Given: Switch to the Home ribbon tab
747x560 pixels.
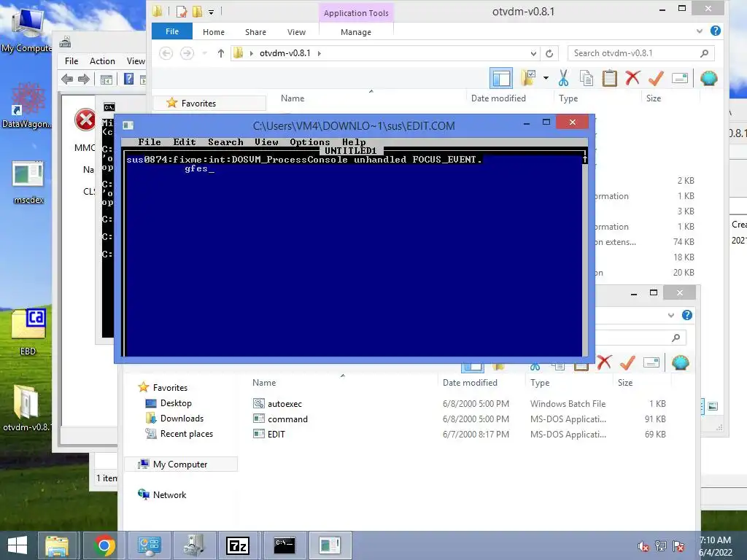Looking at the screenshot, I should [214, 32].
